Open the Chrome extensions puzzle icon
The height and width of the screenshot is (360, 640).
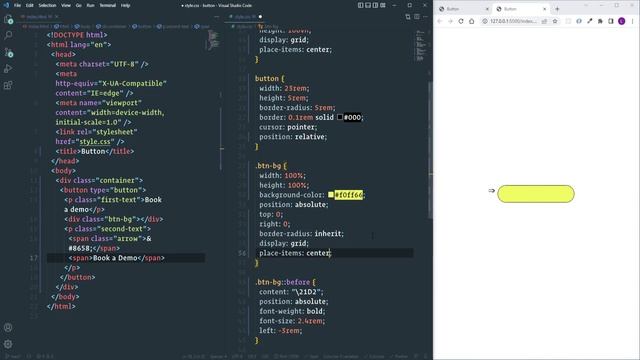coord(600,21)
